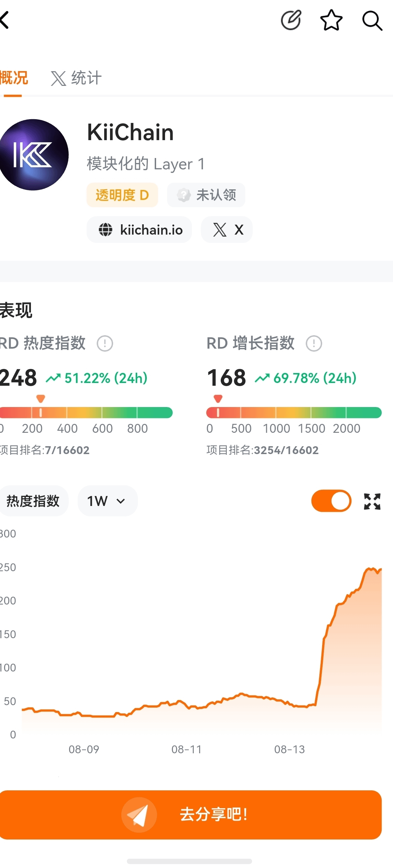Tap the 248 heat index value
Screen dimensions: 393x868
18,377
